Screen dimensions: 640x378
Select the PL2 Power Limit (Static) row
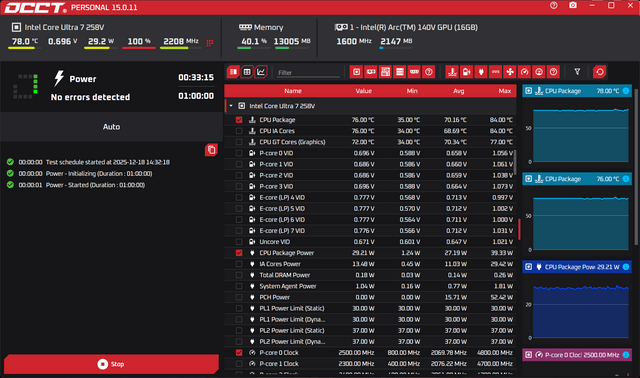pyautogui.click(x=370, y=330)
